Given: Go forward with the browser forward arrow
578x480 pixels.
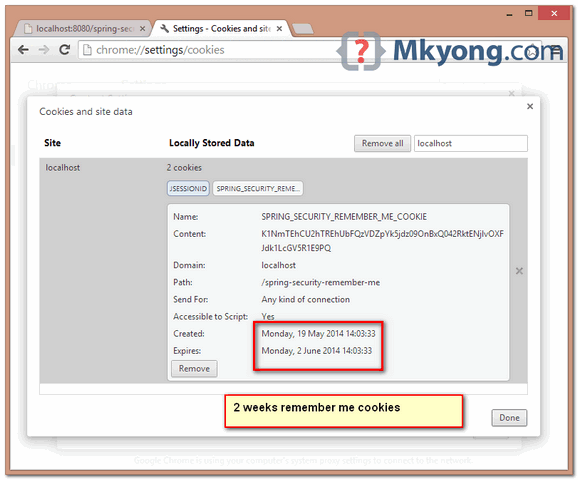Looking at the screenshot, I should click(44, 50).
